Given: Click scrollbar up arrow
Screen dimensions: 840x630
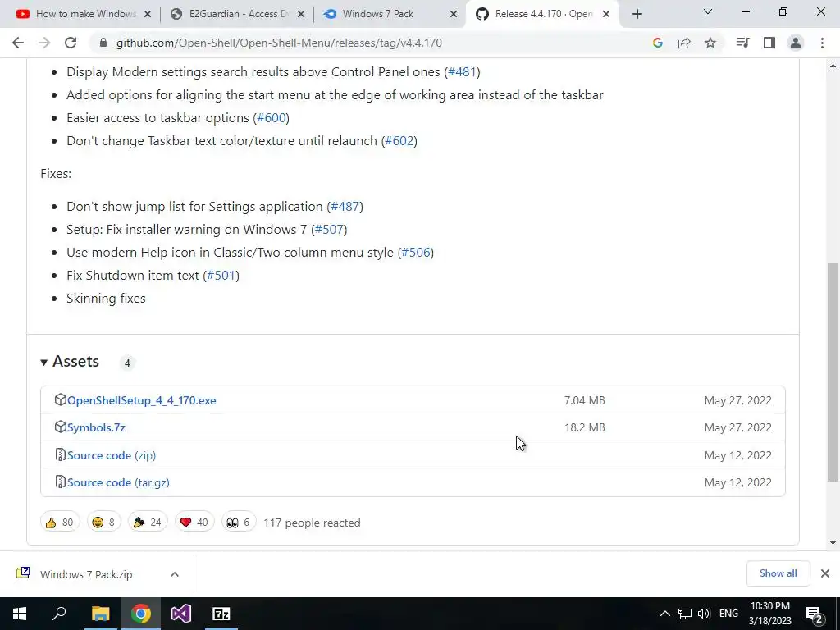Looking at the screenshot, I should pos(833,66).
